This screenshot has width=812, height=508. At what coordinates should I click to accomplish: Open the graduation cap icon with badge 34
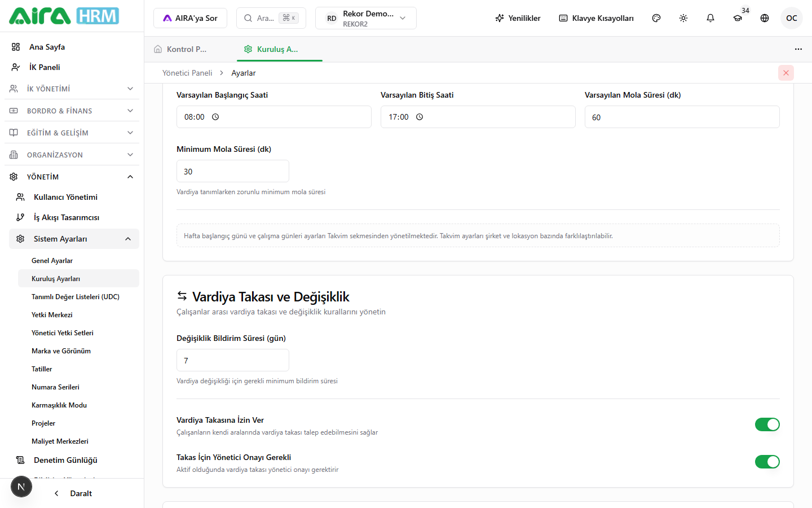point(738,18)
